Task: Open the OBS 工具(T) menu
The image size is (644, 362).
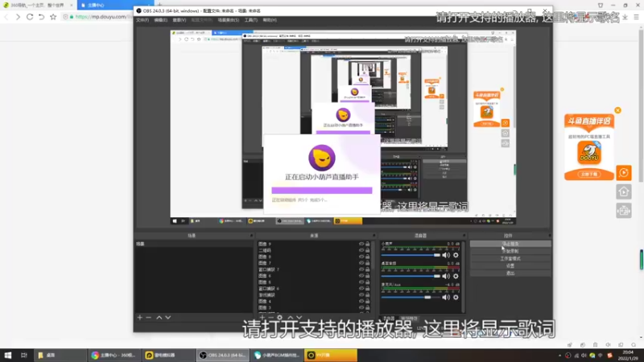Action: click(x=251, y=19)
